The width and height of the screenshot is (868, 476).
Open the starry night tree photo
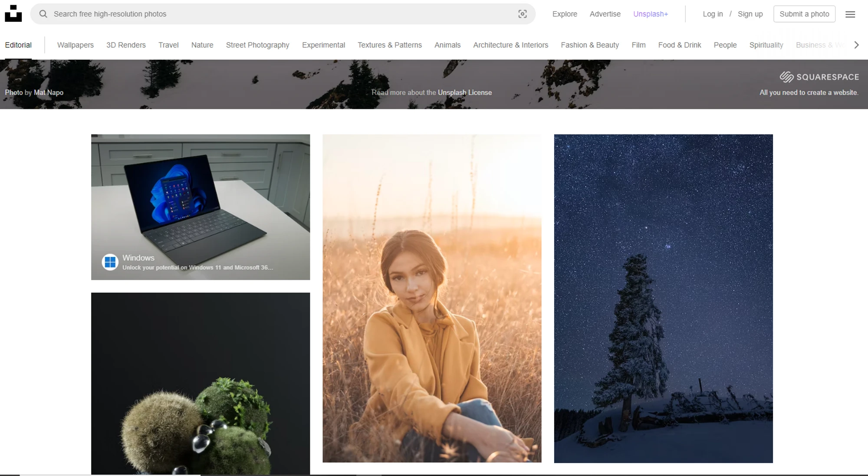pyautogui.click(x=663, y=299)
